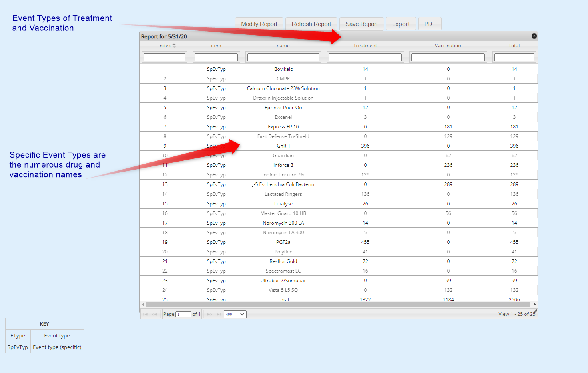Click the grid's horizontal scrollbar track
The width and height of the screenshot is (588, 373).
tap(338, 305)
